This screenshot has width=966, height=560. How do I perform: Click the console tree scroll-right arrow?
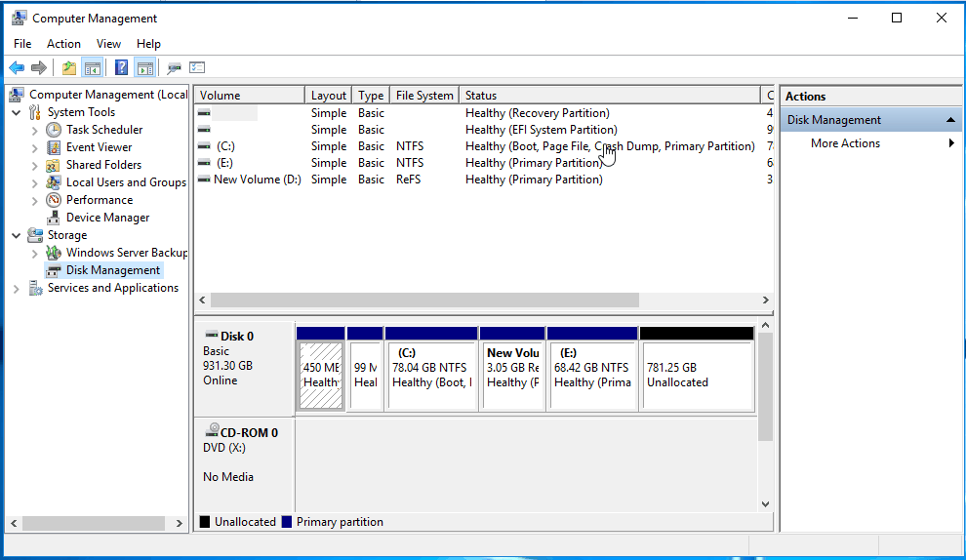coord(180,523)
